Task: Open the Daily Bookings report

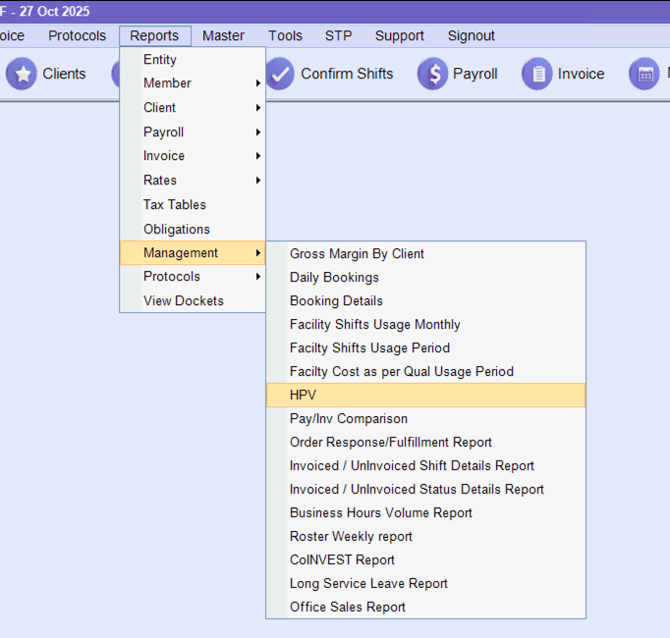Action: click(334, 277)
